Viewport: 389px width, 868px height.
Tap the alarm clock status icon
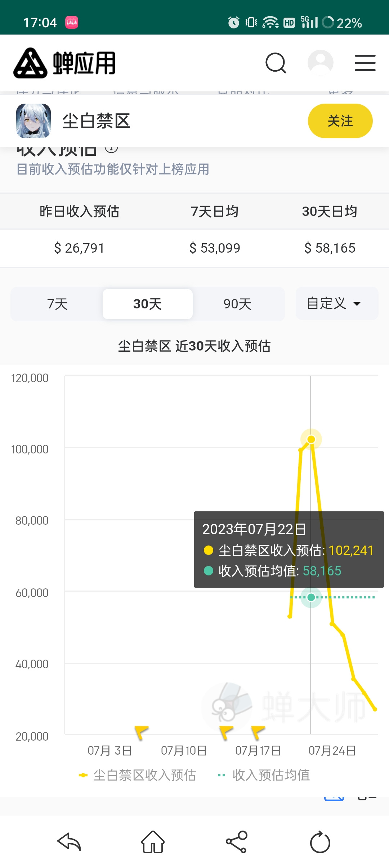pos(234,22)
